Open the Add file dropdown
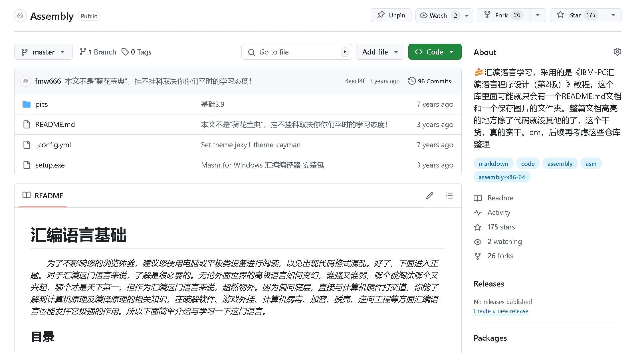 pyautogui.click(x=380, y=52)
